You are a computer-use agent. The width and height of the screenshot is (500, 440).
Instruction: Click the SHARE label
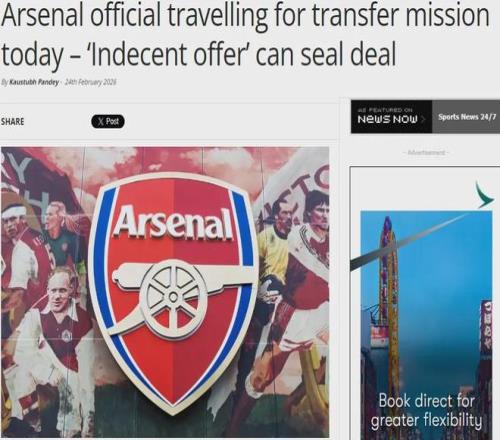12,122
